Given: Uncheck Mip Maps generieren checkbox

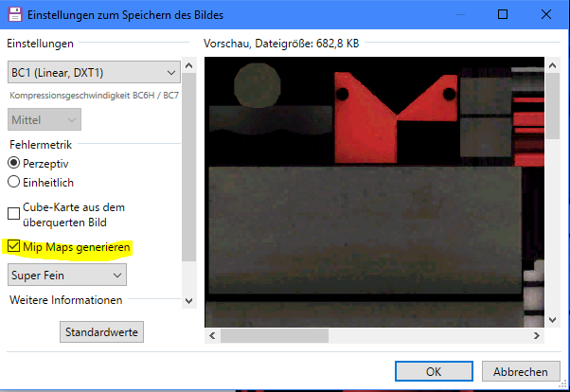Looking at the screenshot, I should [x=14, y=246].
